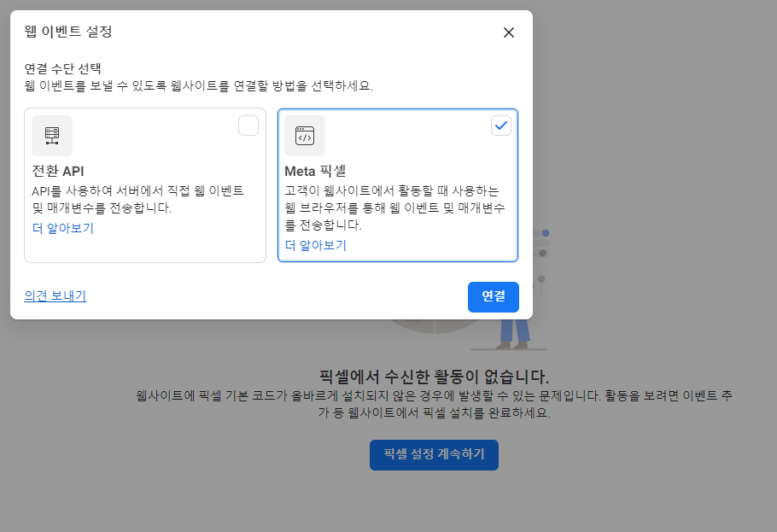The width and height of the screenshot is (777, 532).
Task: Select the 전환 API card title
Action: coord(58,171)
